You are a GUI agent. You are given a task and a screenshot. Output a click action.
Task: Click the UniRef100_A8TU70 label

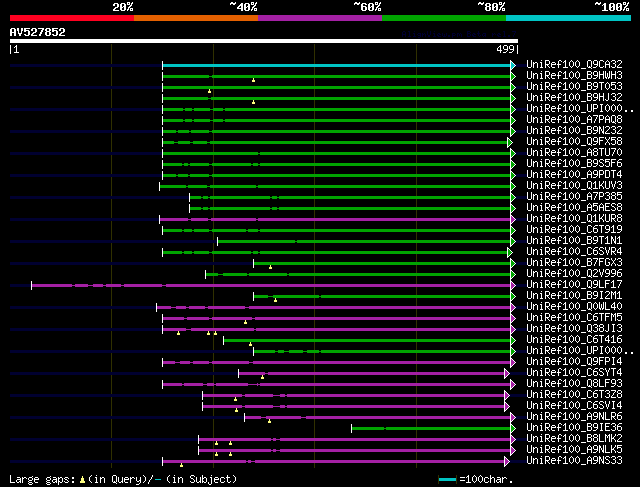coord(574,153)
